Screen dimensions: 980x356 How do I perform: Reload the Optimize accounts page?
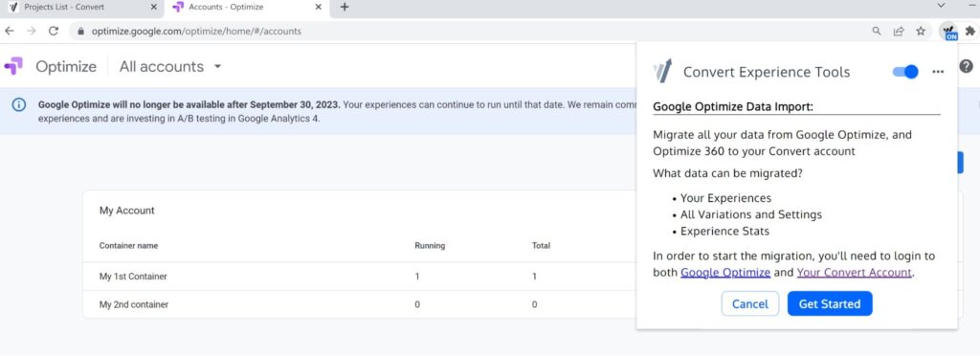[54, 31]
